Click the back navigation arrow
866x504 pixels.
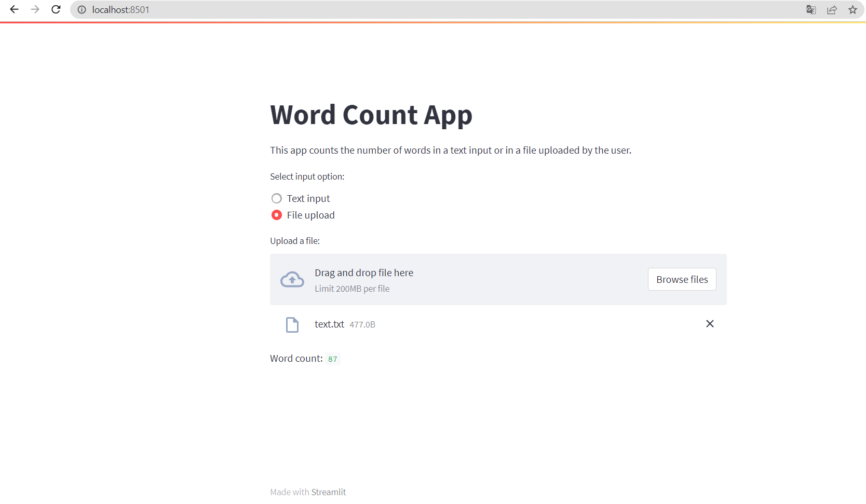coord(14,9)
